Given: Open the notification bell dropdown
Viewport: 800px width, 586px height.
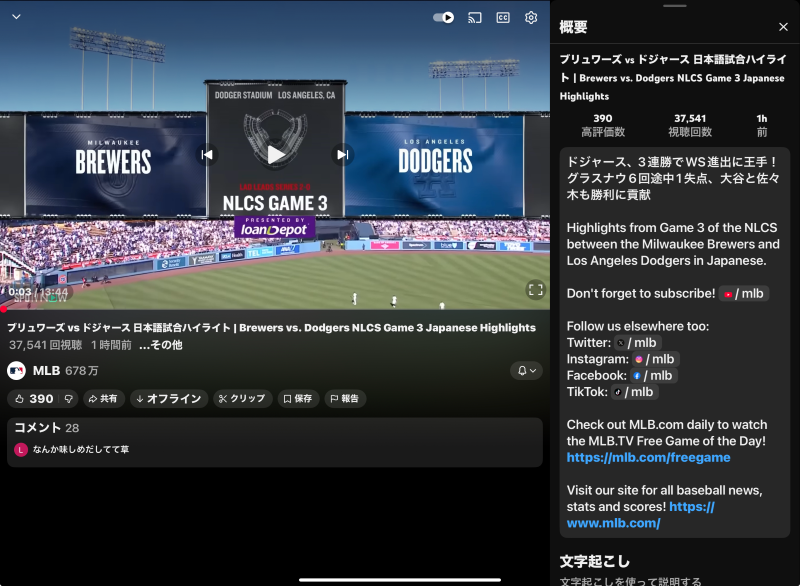Looking at the screenshot, I should pyautogui.click(x=526, y=371).
